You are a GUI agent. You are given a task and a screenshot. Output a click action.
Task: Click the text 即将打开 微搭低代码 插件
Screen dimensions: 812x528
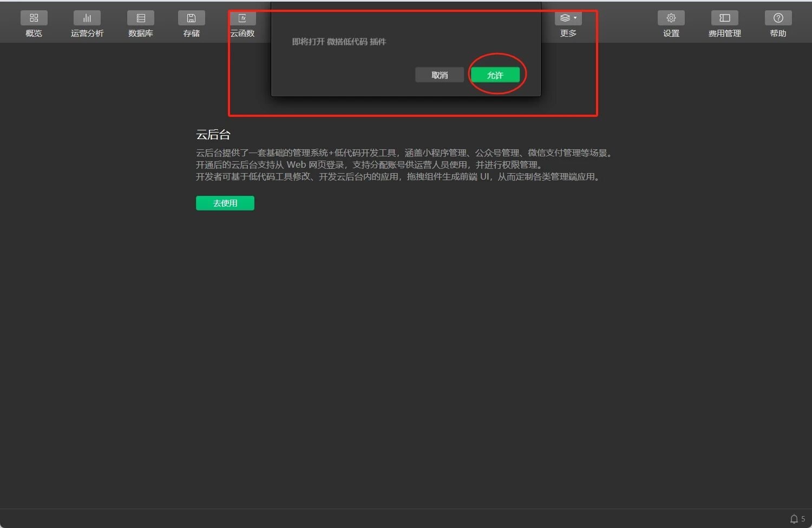point(339,42)
